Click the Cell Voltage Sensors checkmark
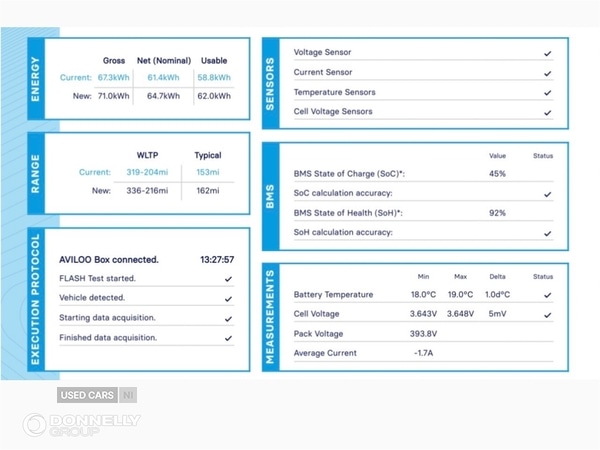The image size is (600, 450). [547, 113]
